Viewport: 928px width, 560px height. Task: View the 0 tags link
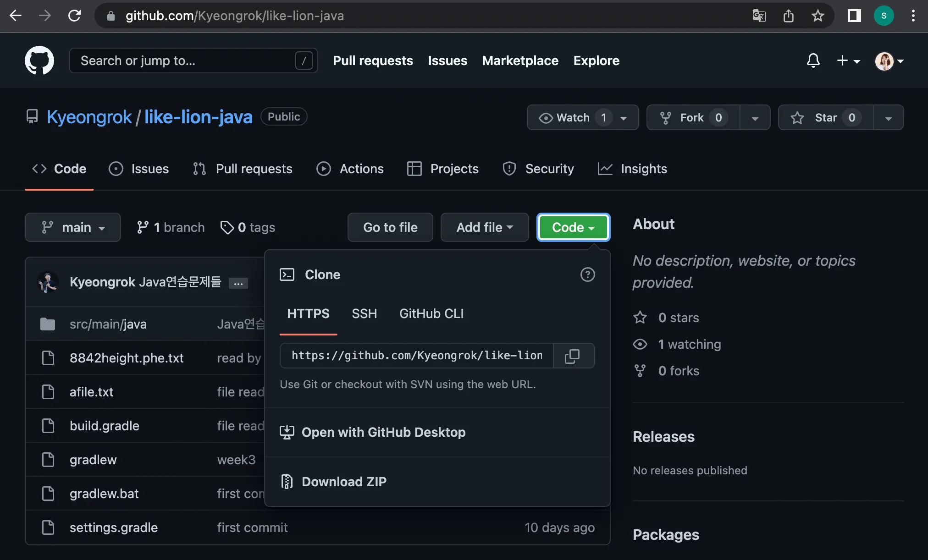(248, 227)
